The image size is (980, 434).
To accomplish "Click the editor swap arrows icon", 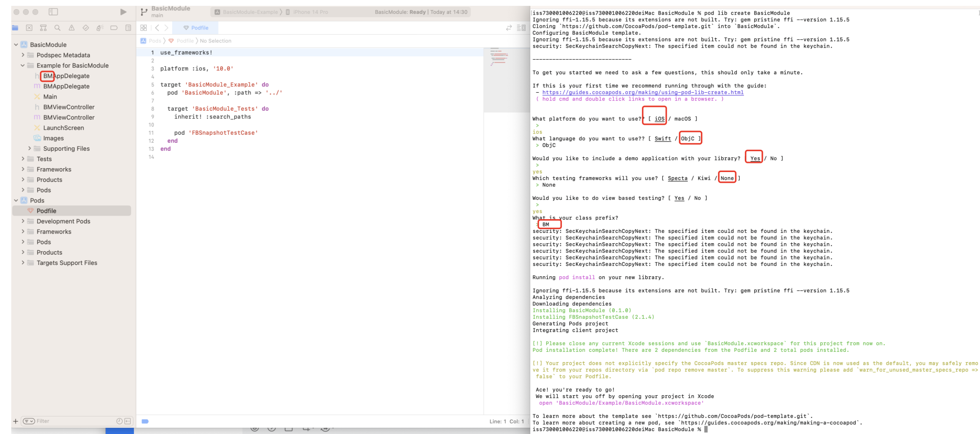I will [x=509, y=28].
